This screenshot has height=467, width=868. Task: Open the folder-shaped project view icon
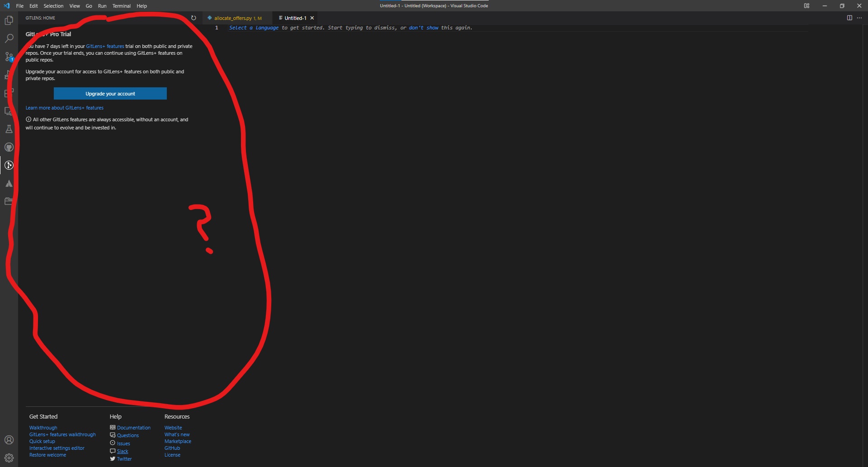pos(9,201)
